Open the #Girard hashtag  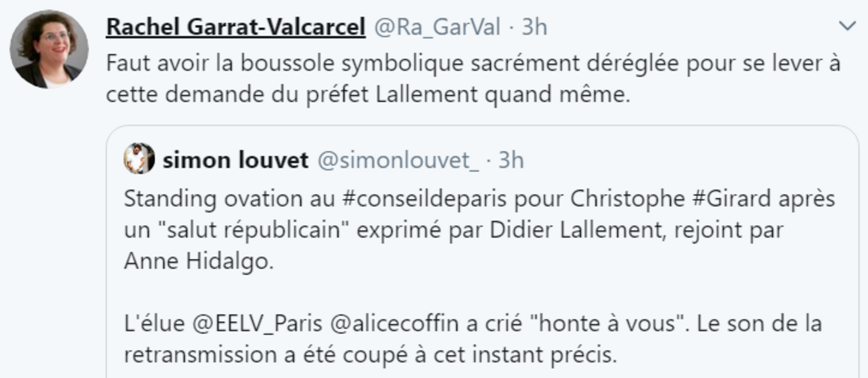[x=731, y=198]
